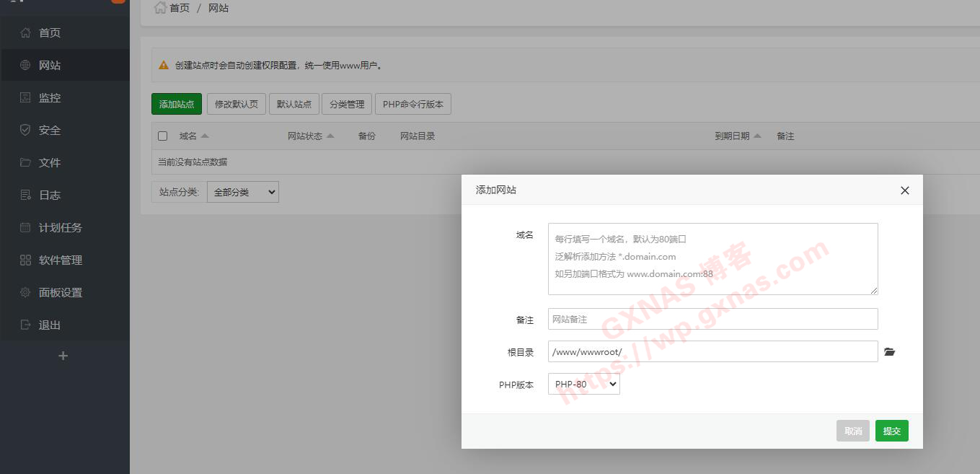The width and height of the screenshot is (980, 474).
Task: Go to 日志 in the sidebar
Action: (x=50, y=195)
